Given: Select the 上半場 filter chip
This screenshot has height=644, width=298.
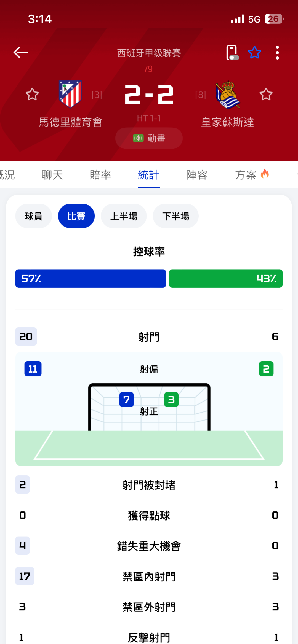Looking at the screenshot, I should (x=124, y=216).
